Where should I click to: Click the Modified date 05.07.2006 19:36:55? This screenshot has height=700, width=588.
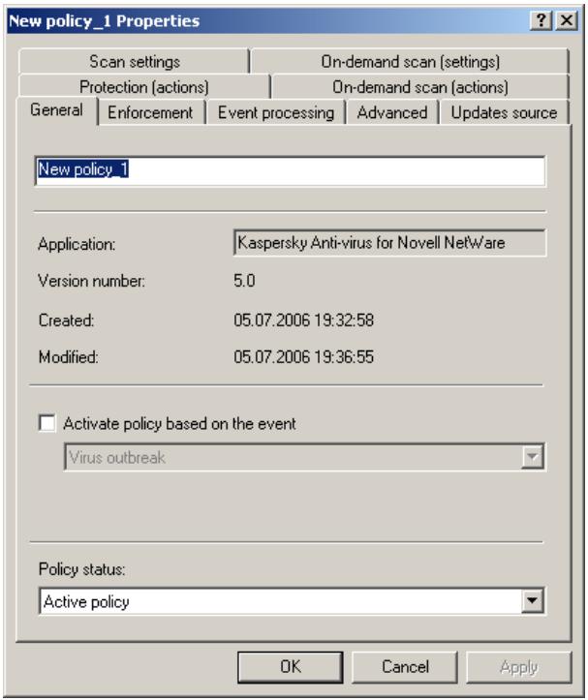point(304,356)
